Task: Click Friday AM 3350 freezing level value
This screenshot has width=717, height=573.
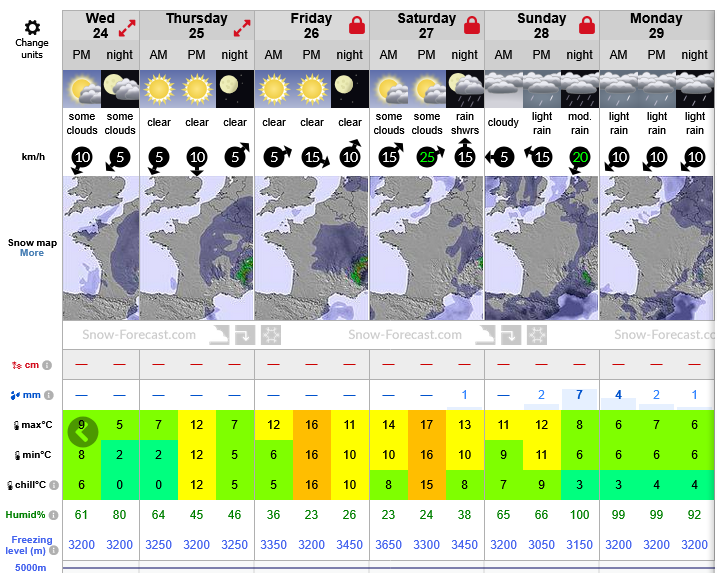Action: (273, 545)
